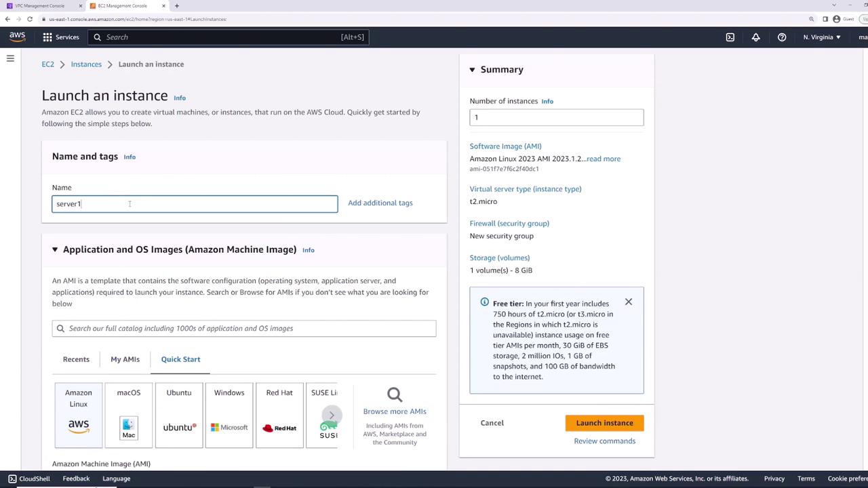Collapse the Application and OS Images section
This screenshot has height=488, width=868.
[x=55, y=249]
